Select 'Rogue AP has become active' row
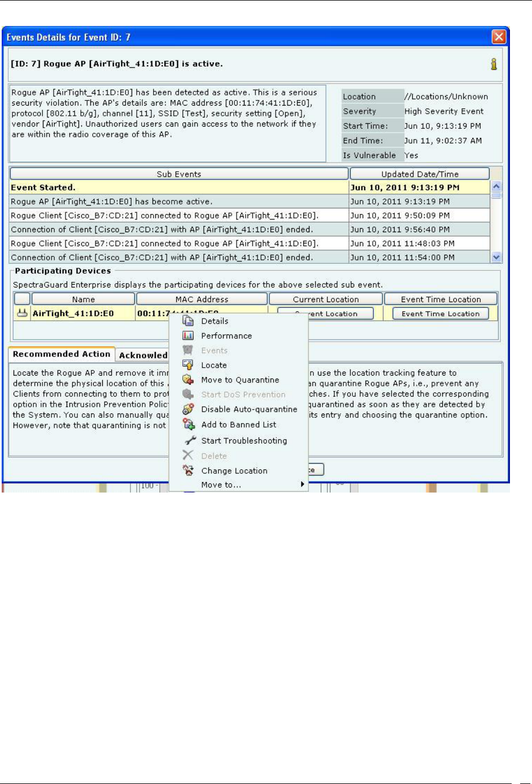Viewport: 532px width, 784px height. click(250, 202)
